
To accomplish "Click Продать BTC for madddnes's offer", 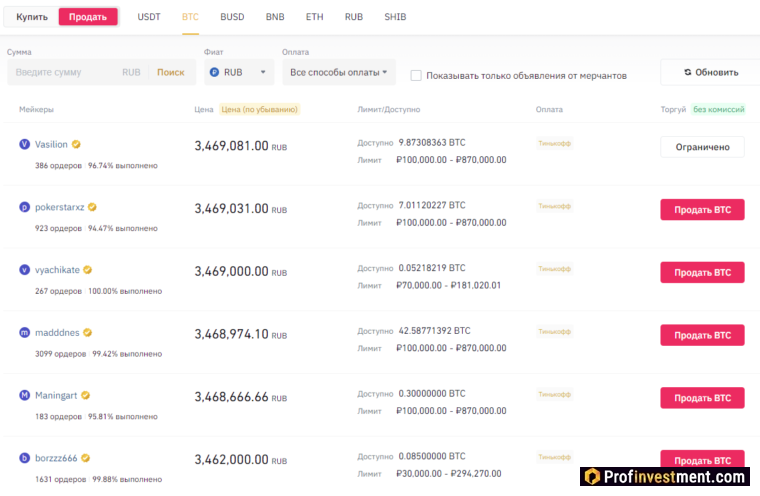I will coord(702,336).
